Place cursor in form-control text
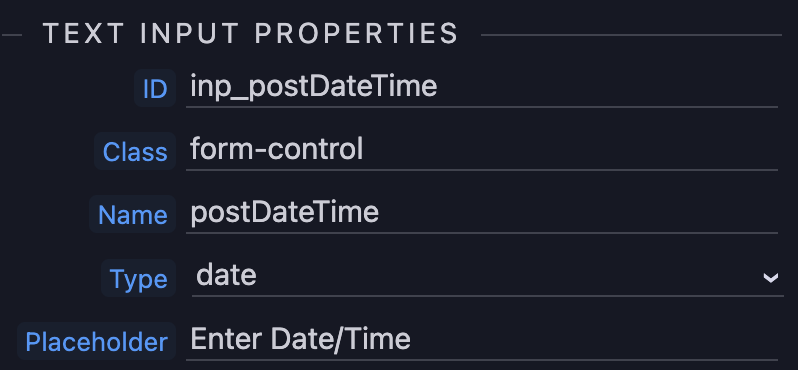Viewport: 798px width, 370px height. click(x=276, y=149)
